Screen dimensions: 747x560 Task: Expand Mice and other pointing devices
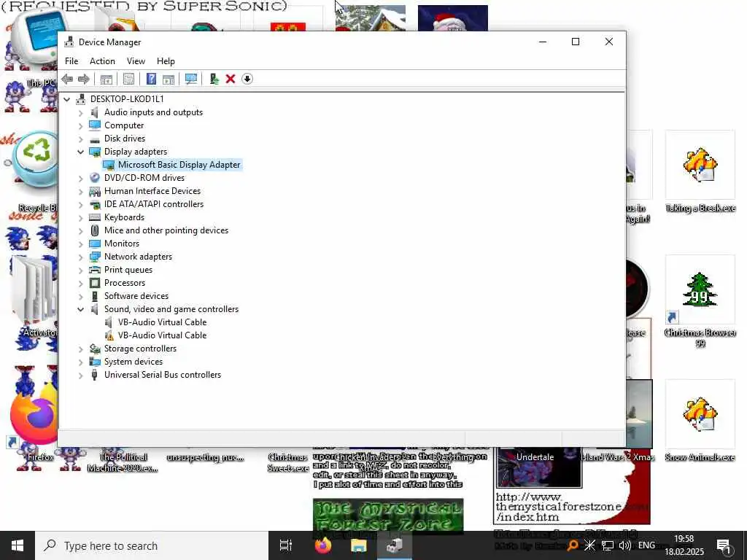pyautogui.click(x=80, y=230)
